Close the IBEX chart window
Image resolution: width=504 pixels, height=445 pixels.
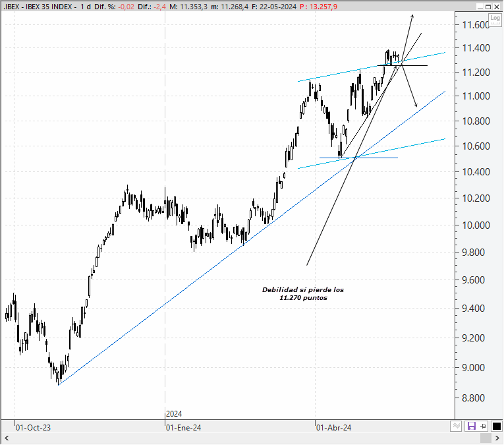pyautogui.click(x=497, y=7)
